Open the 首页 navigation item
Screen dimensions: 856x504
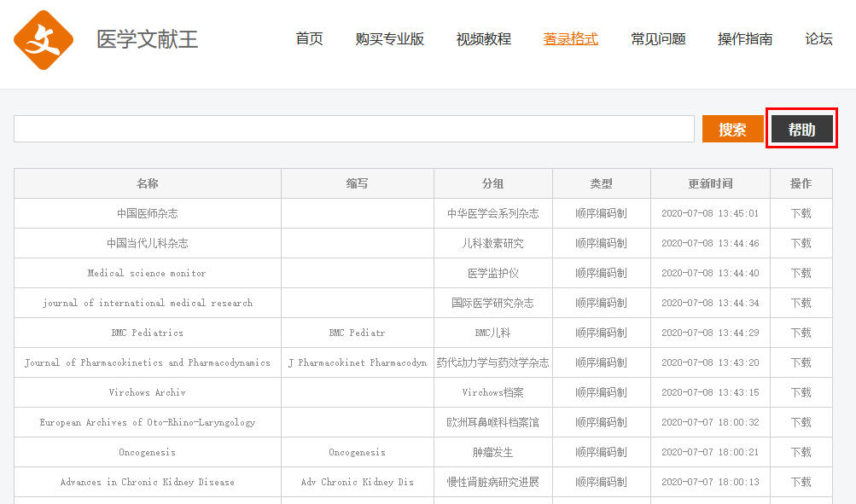309,38
